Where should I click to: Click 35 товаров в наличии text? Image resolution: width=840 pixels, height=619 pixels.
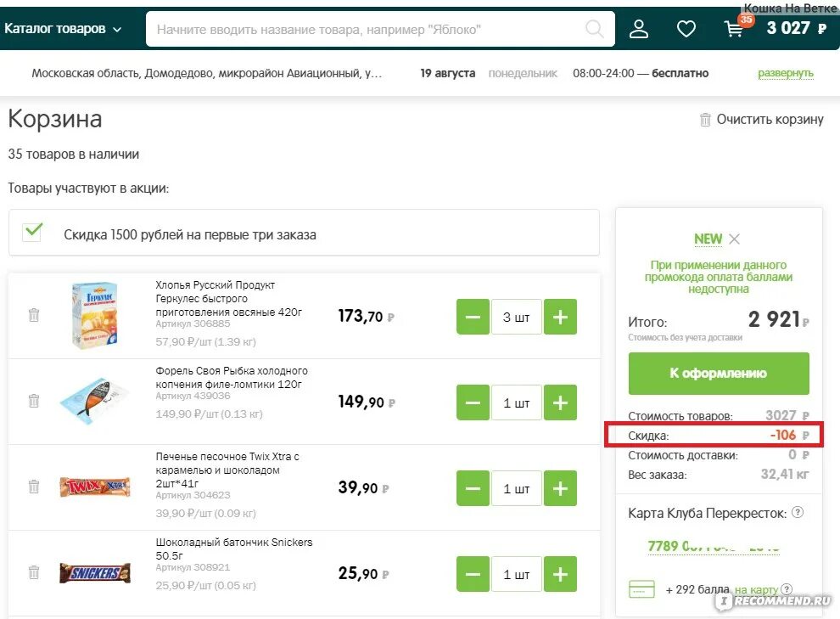pyautogui.click(x=73, y=155)
